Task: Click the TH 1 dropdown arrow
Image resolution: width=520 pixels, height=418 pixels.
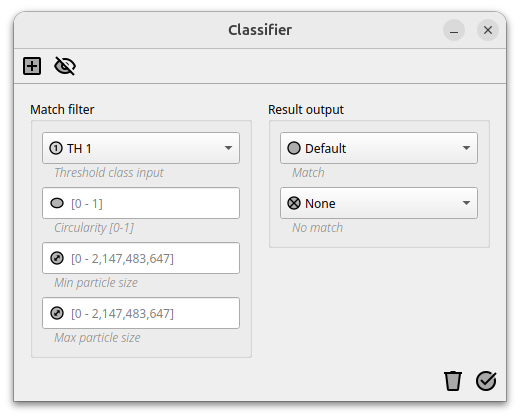Action: tap(228, 148)
